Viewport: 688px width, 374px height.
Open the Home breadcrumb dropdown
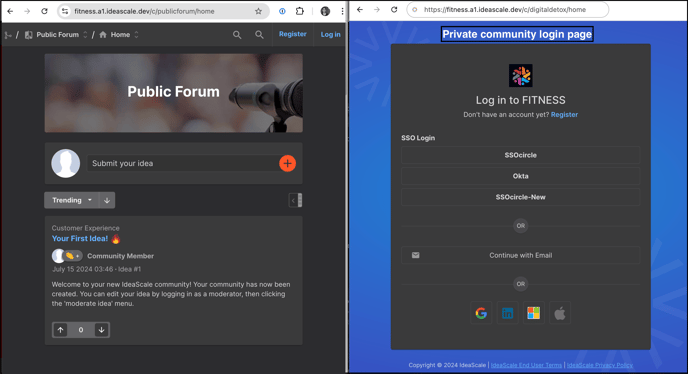pyautogui.click(x=136, y=35)
